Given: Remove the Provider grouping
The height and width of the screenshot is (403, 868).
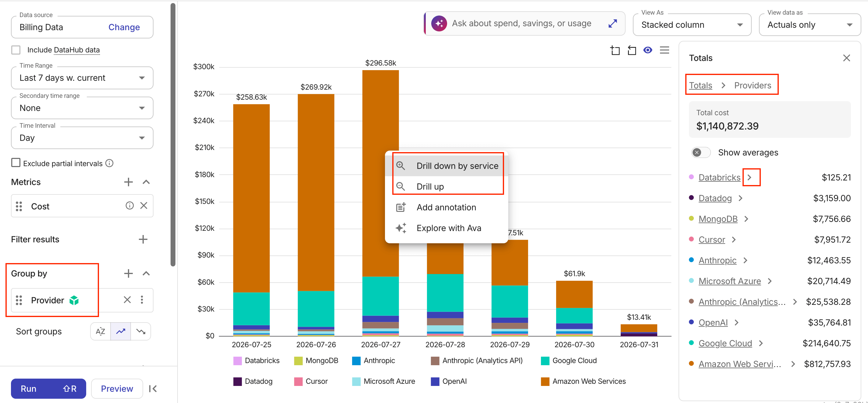Looking at the screenshot, I should point(127,300).
